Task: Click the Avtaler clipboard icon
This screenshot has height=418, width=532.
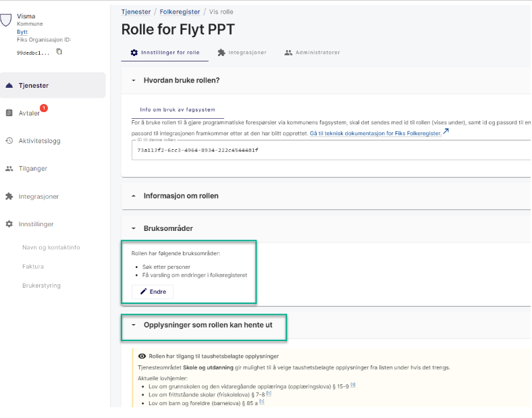Action: pos(9,113)
